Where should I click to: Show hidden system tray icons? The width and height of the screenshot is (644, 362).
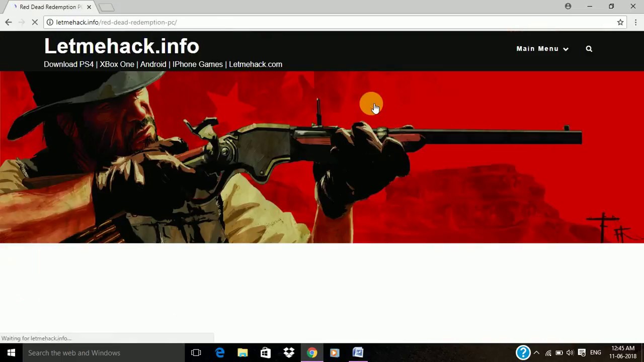(x=536, y=352)
